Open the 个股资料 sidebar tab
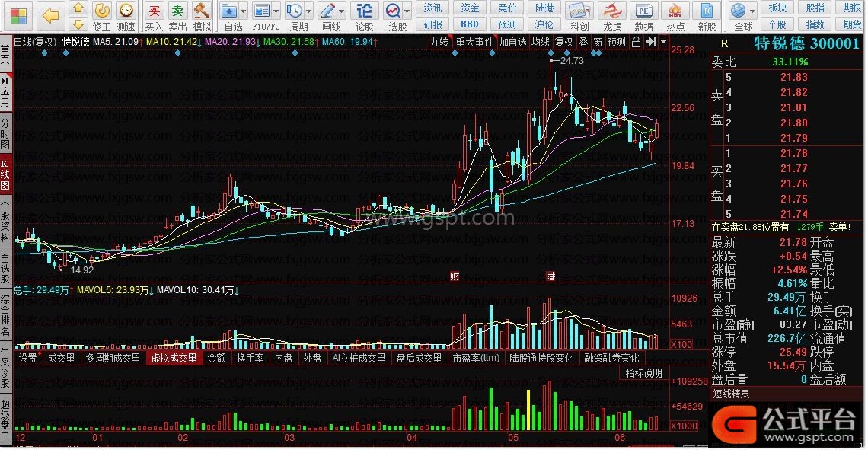 click(x=5, y=223)
